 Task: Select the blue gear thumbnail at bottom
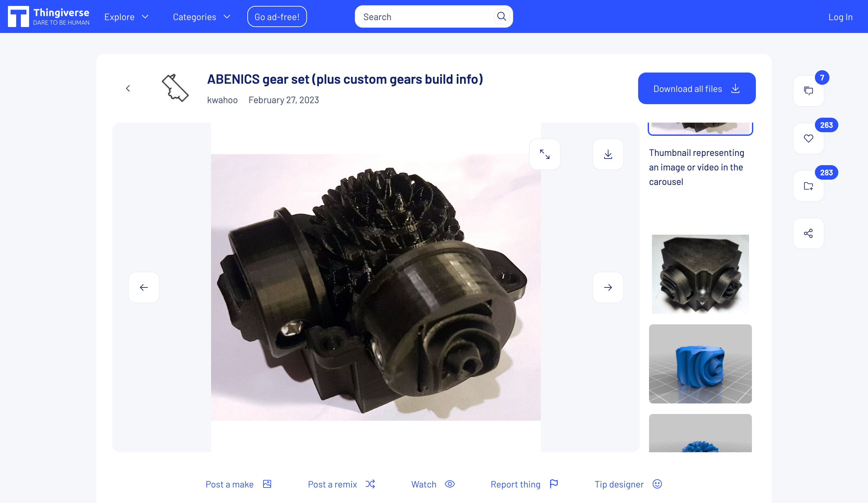click(700, 433)
